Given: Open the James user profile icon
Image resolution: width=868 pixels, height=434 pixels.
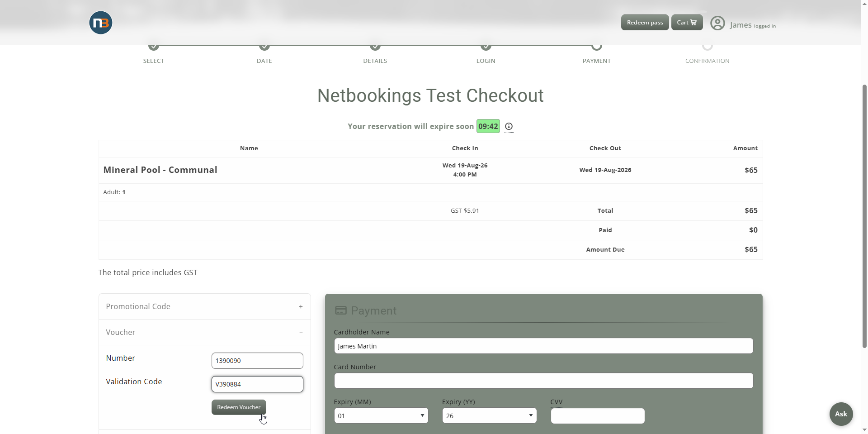Looking at the screenshot, I should (x=717, y=23).
